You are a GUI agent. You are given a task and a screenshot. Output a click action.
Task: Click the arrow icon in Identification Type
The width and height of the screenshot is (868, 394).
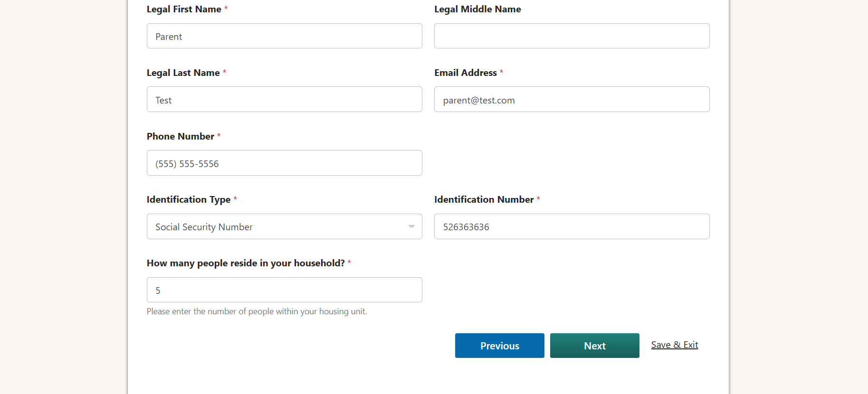[411, 227]
